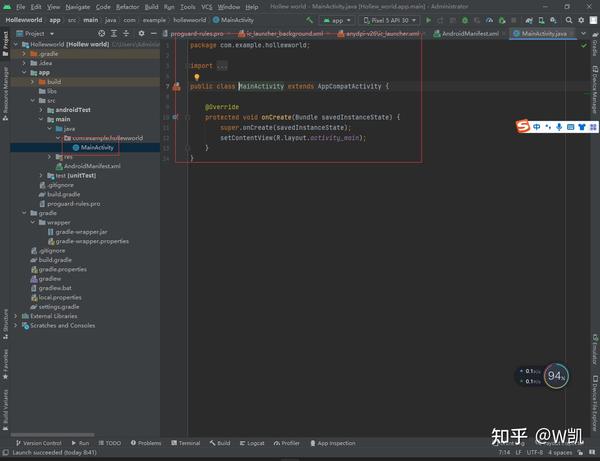Image resolution: width=600 pixels, height=461 pixels.
Task: Click the Select Opened File target icon
Action: (103, 33)
